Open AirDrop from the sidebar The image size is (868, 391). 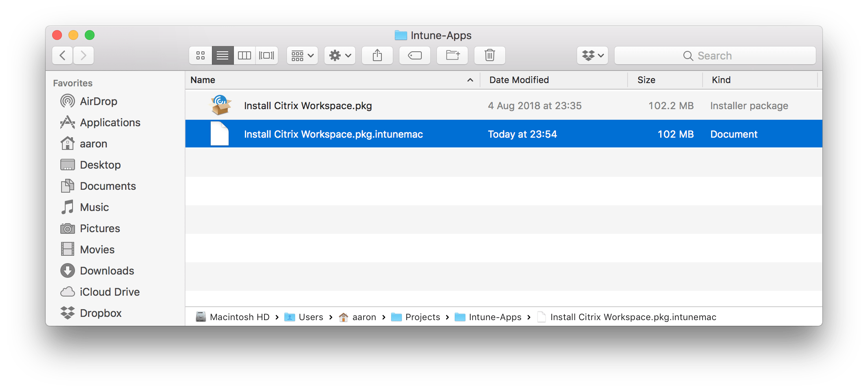point(99,101)
